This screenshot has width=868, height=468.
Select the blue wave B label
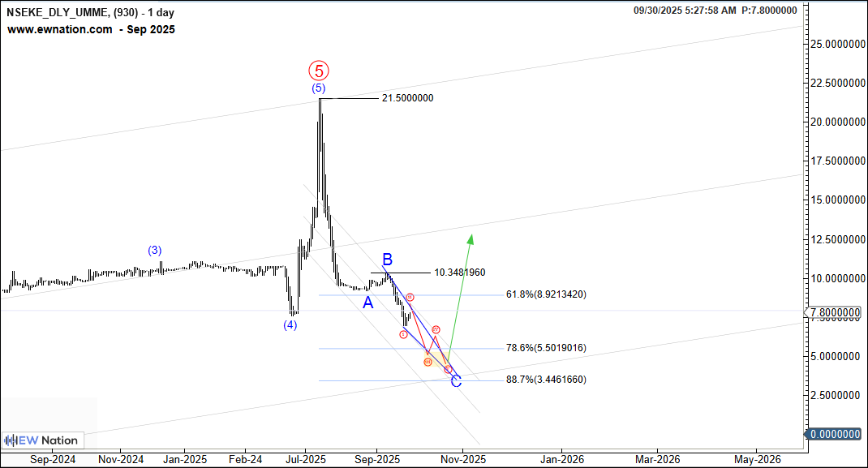(x=388, y=260)
